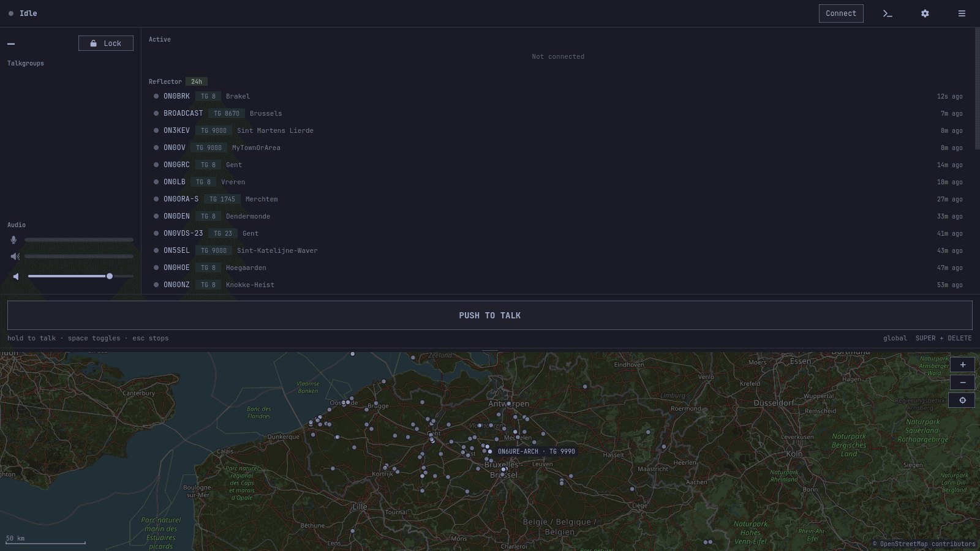
Task: Select the ON0ONZ Knokke-Heist row
Action: pyautogui.click(x=558, y=285)
